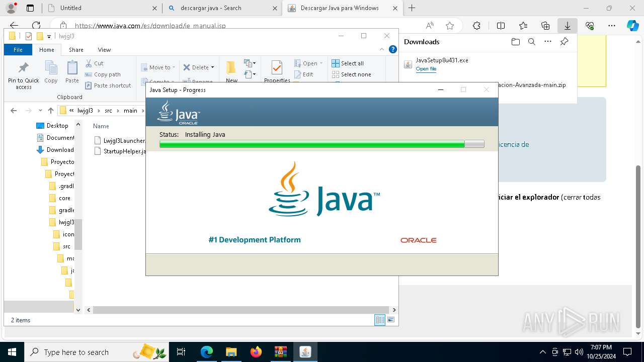Pin the Downloads panel
The image size is (644, 362).
point(564,42)
